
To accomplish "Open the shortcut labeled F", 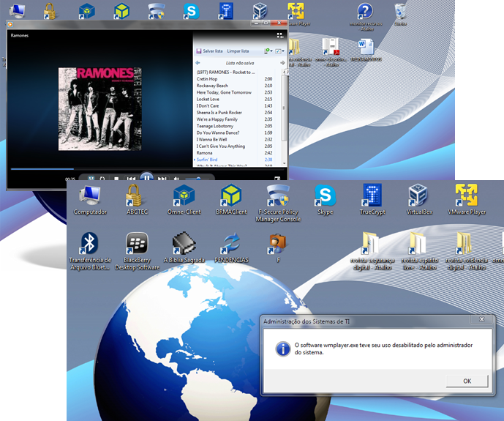I will 278,247.
